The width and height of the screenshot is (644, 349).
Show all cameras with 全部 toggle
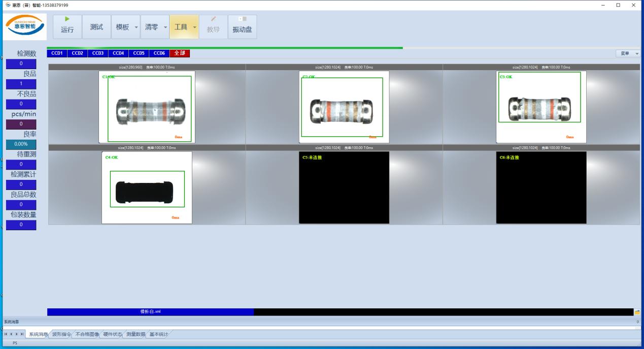pos(180,53)
